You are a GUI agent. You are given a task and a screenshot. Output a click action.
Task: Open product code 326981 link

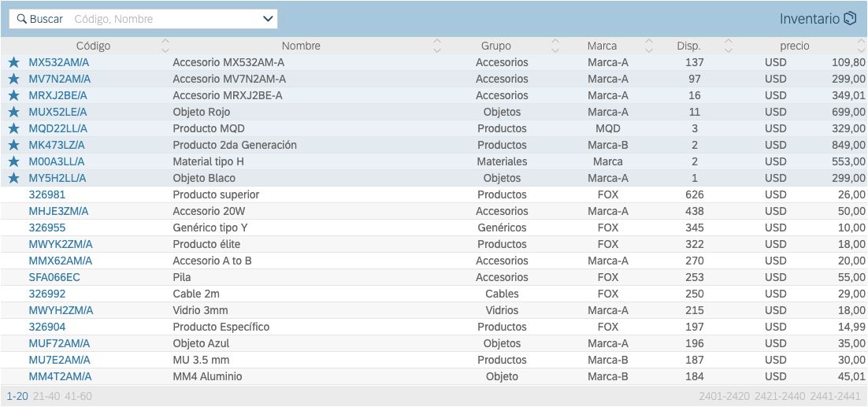47,194
